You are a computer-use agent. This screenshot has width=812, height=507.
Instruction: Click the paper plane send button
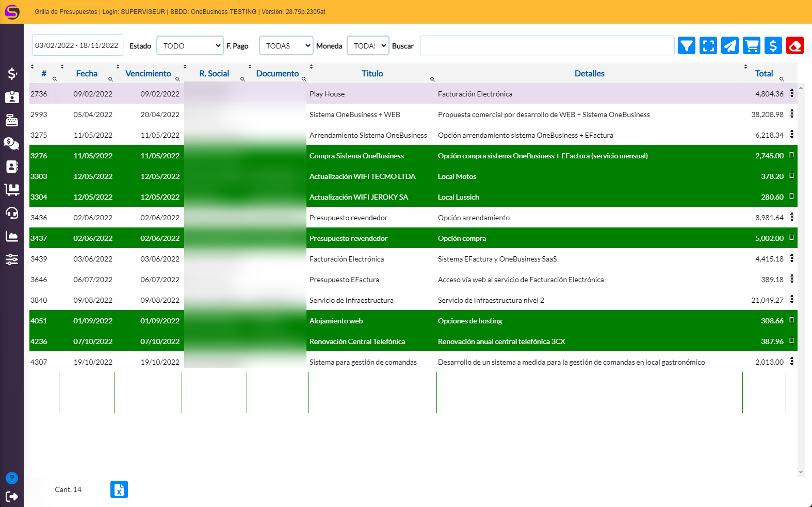[x=729, y=46]
